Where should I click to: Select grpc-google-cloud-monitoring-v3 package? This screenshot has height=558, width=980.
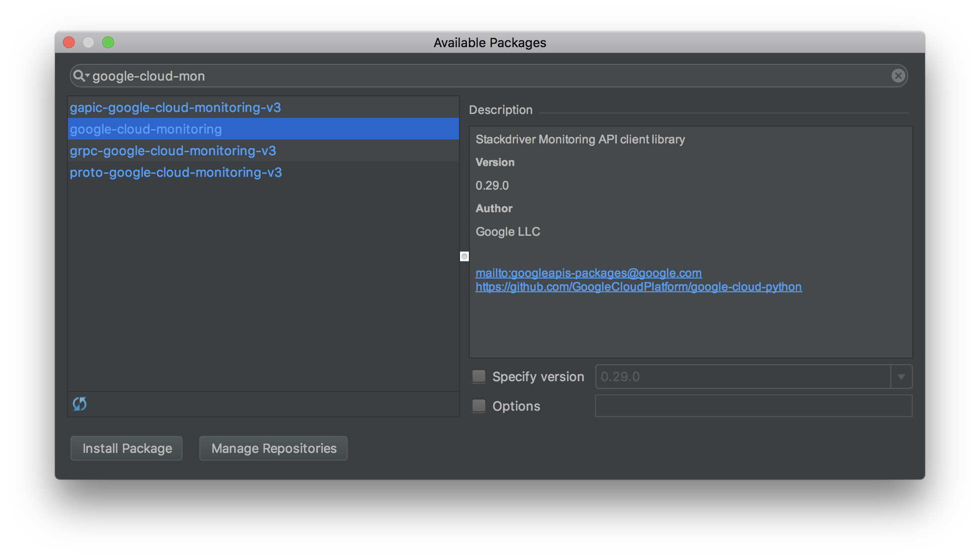click(x=173, y=151)
